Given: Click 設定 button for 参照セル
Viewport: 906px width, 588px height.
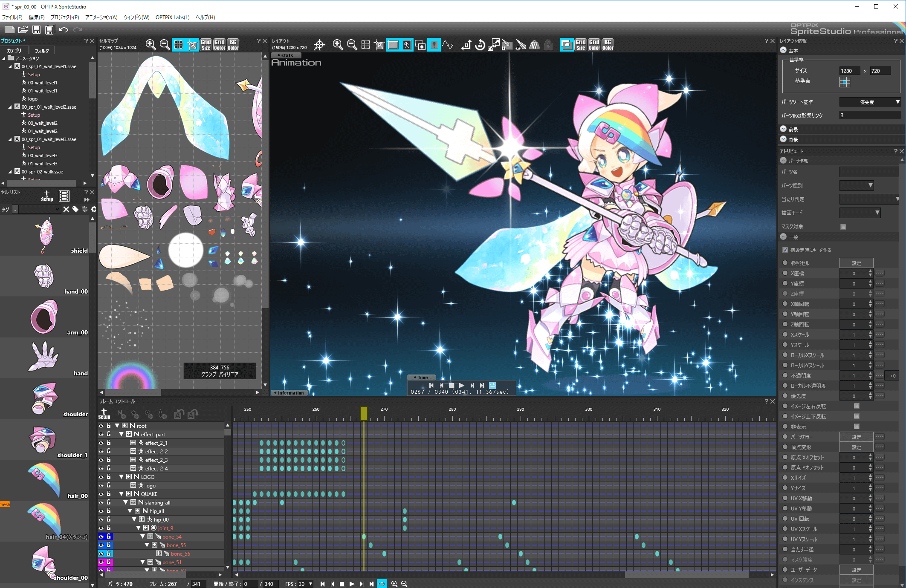Looking at the screenshot, I should 857,263.
